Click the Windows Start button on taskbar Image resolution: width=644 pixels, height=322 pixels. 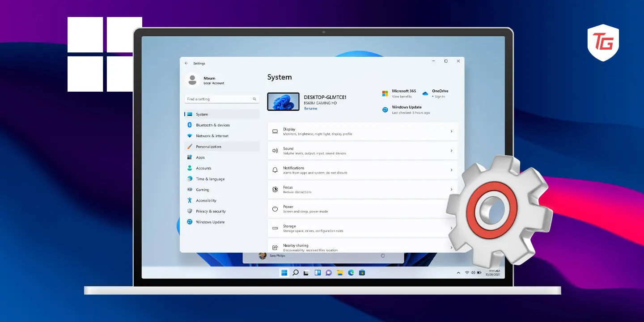[x=284, y=272]
